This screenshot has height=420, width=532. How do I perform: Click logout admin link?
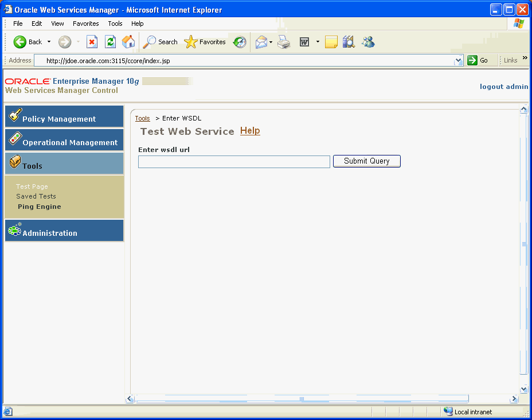point(503,87)
